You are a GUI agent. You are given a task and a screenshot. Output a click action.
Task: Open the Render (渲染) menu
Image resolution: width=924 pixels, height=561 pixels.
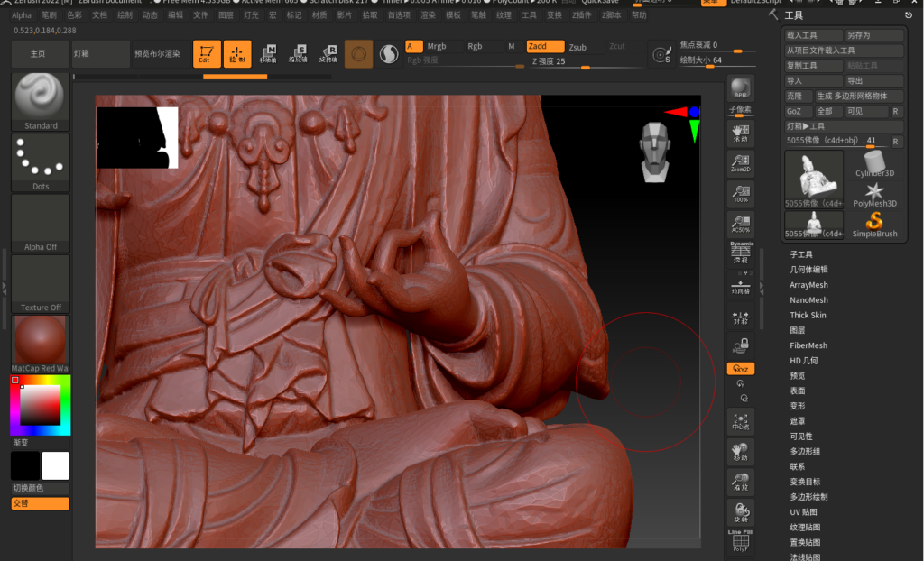428,15
